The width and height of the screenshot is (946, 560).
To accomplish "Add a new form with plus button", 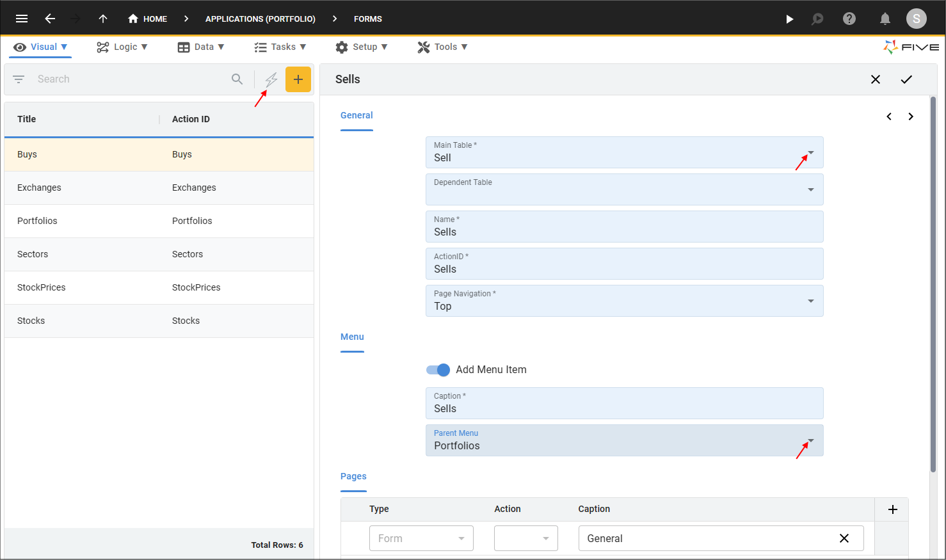I will (298, 79).
